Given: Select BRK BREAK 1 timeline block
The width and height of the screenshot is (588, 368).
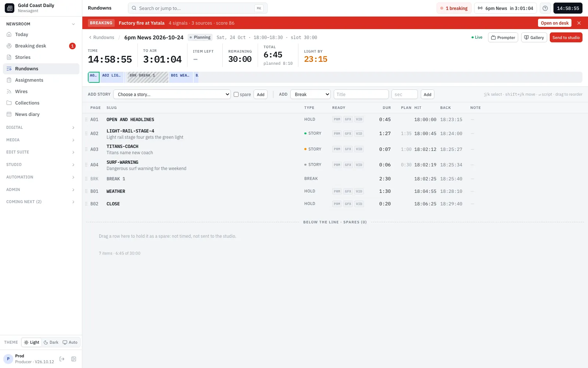Looking at the screenshot, I should [148, 77].
